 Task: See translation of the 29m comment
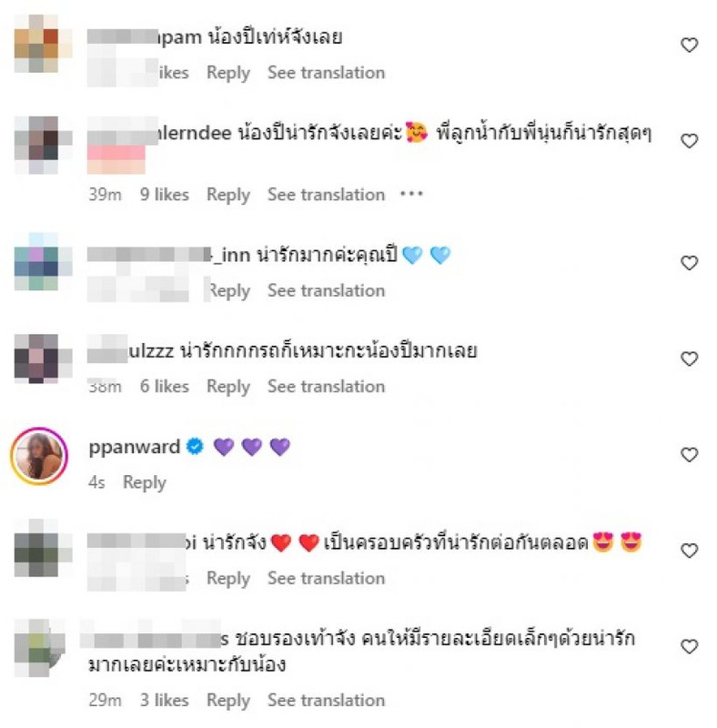[326, 700]
